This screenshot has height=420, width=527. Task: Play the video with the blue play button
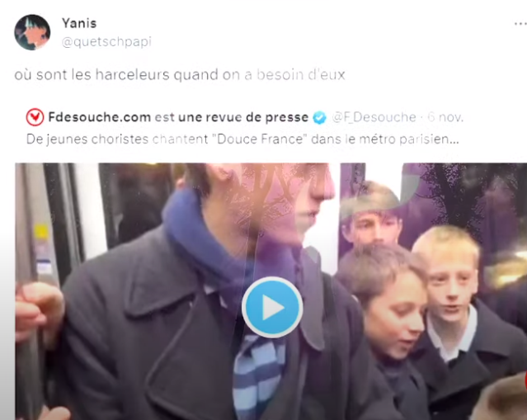pyautogui.click(x=272, y=307)
